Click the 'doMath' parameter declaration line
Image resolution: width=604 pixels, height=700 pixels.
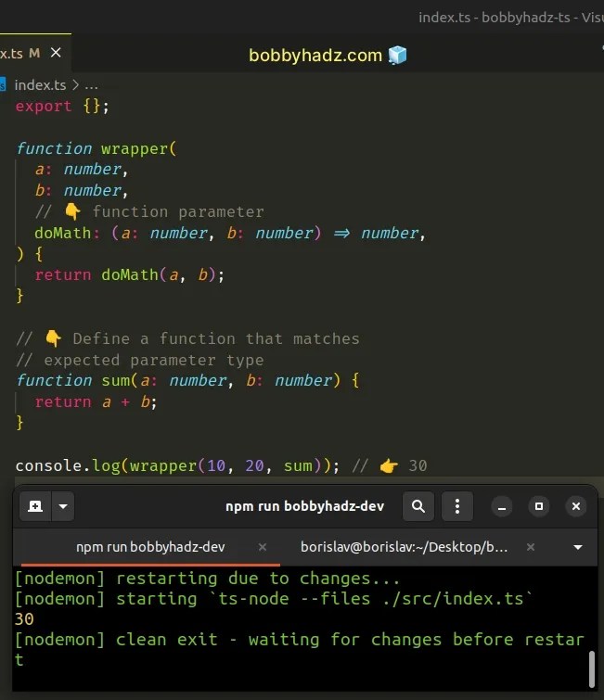tap(229, 233)
